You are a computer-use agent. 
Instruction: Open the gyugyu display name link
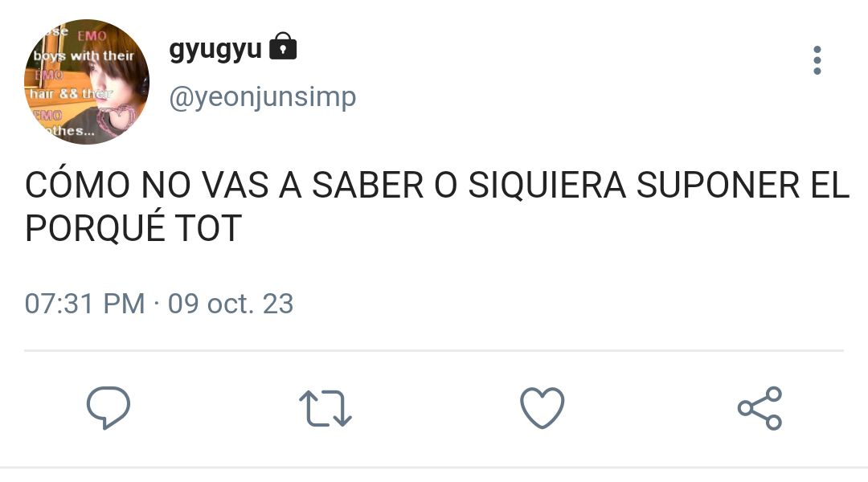[x=215, y=49]
